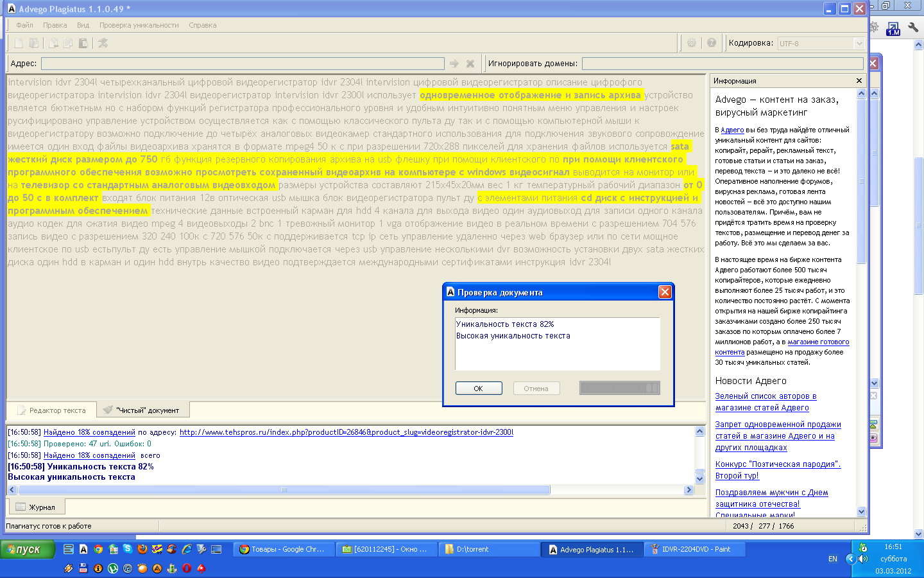The image size is (924, 578).
Task: Open the Вид menu
Action: [x=83, y=25]
